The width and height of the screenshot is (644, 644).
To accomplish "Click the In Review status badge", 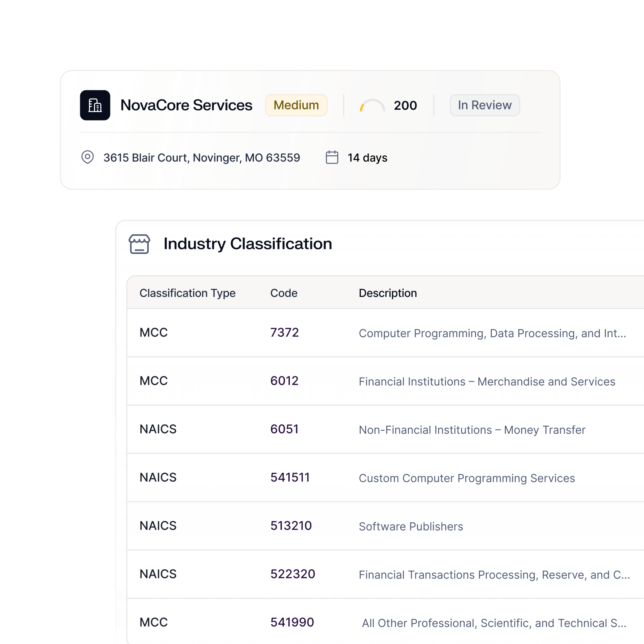I will (x=484, y=105).
